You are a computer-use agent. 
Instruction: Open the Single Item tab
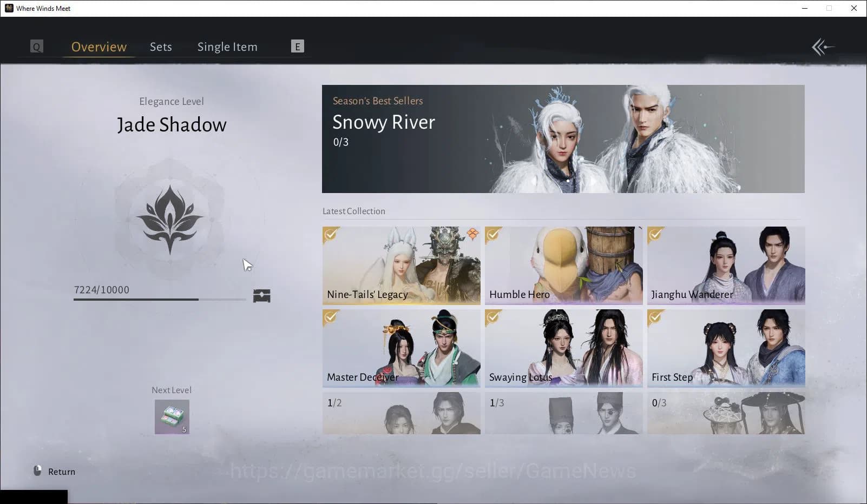pos(227,47)
